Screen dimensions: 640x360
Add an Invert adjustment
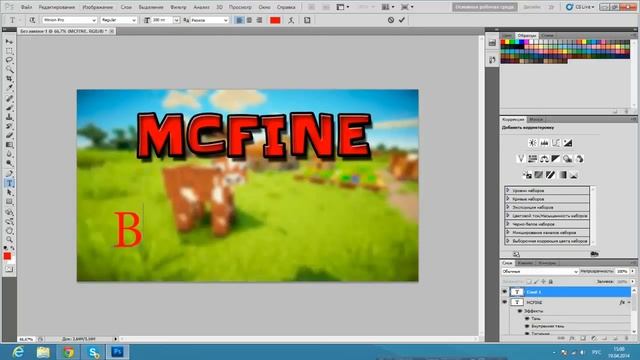tap(527, 175)
